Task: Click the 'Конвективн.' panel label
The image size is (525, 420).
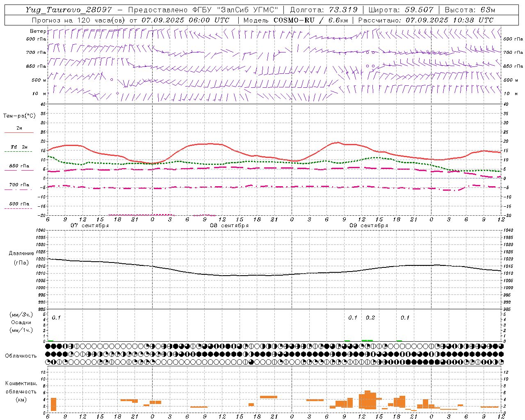Action: point(21,383)
